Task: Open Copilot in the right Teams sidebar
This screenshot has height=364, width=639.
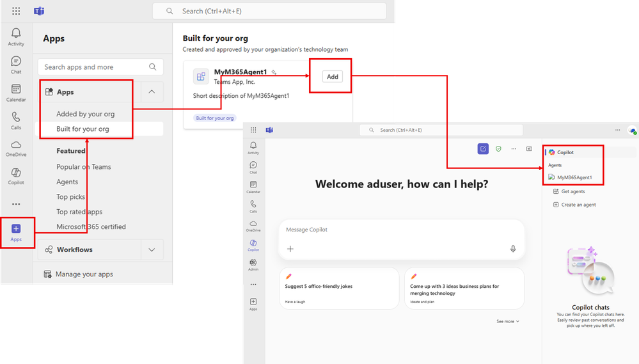Action: 253,246
